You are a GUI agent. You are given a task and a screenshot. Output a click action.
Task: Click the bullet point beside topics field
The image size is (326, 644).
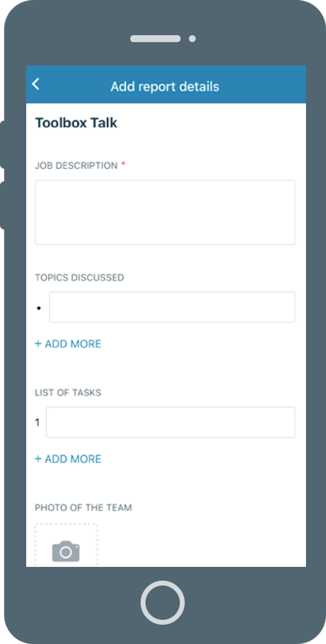(x=39, y=308)
